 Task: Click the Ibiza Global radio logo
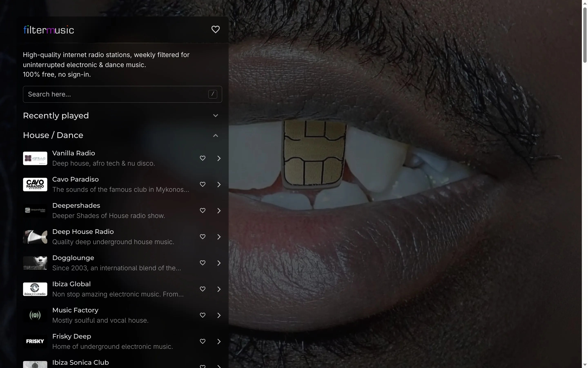35,289
